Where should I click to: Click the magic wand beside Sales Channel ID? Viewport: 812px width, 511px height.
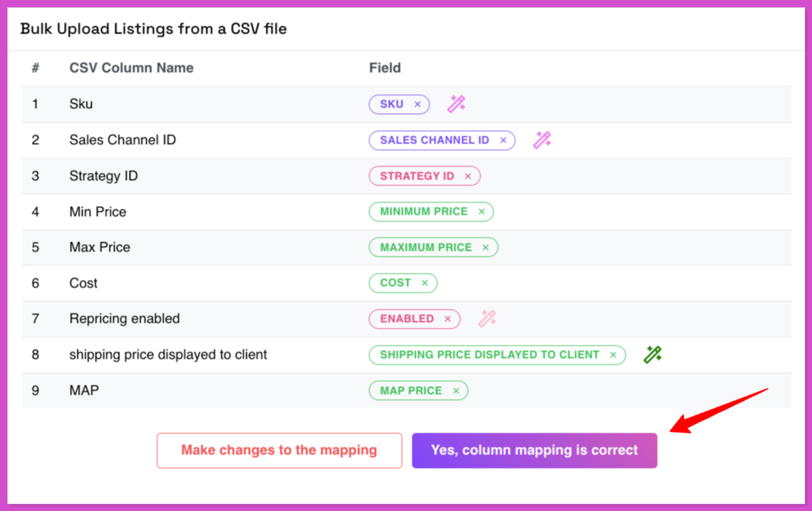[x=542, y=139]
